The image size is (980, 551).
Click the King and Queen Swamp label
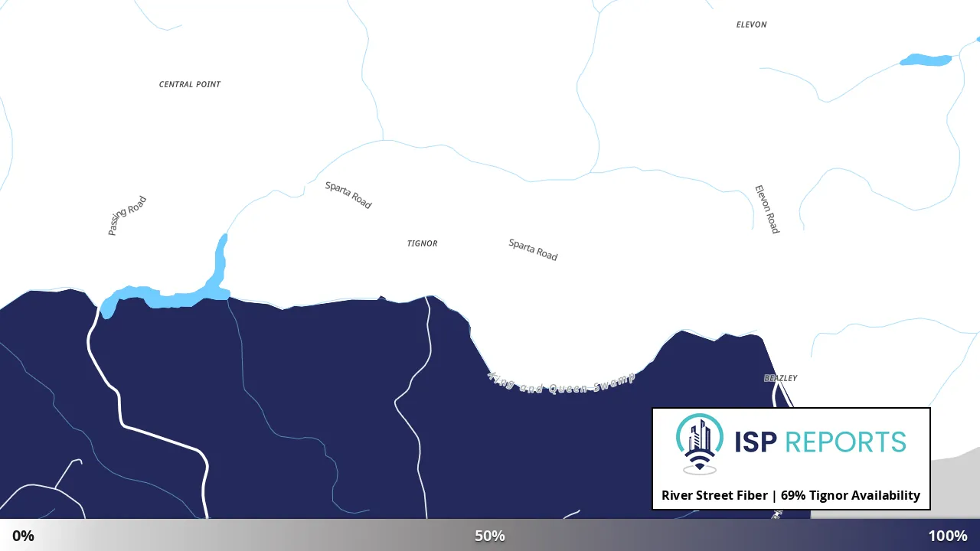tap(561, 383)
